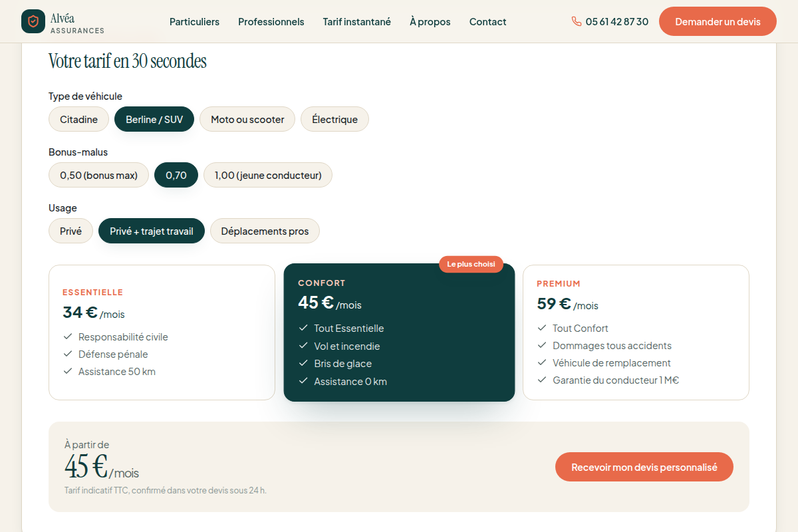Click the Le plus choisi badge
This screenshot has height=532, width=798.
471,264
